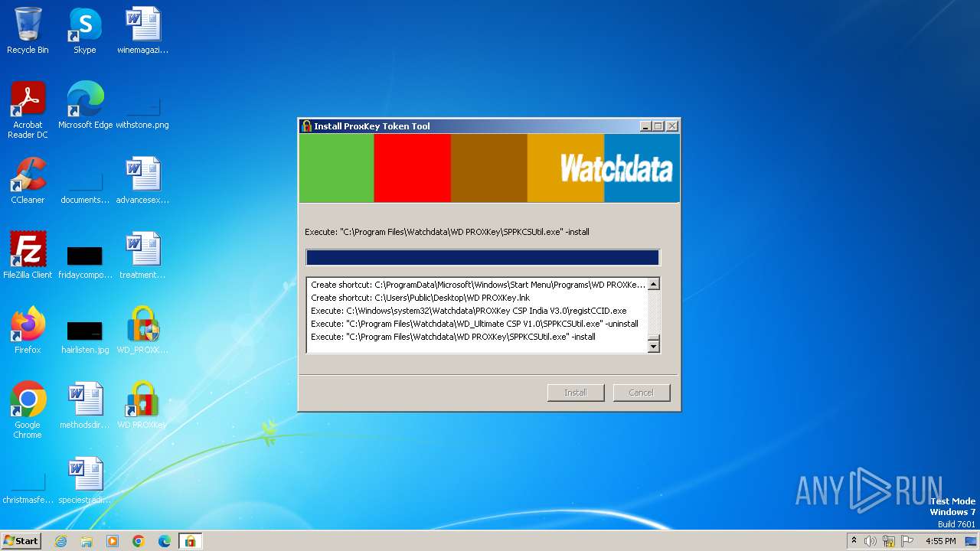Select the ProxKey installer taskbar button
The height and width of the screenshot is (551, 980).
pyautogui.click(x=190, y=541)
